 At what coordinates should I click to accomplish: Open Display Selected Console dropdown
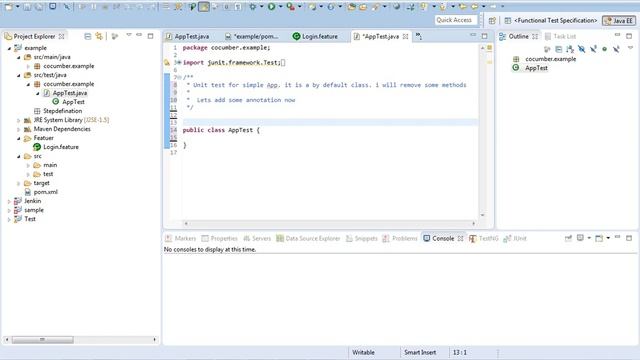pos(589,238)
